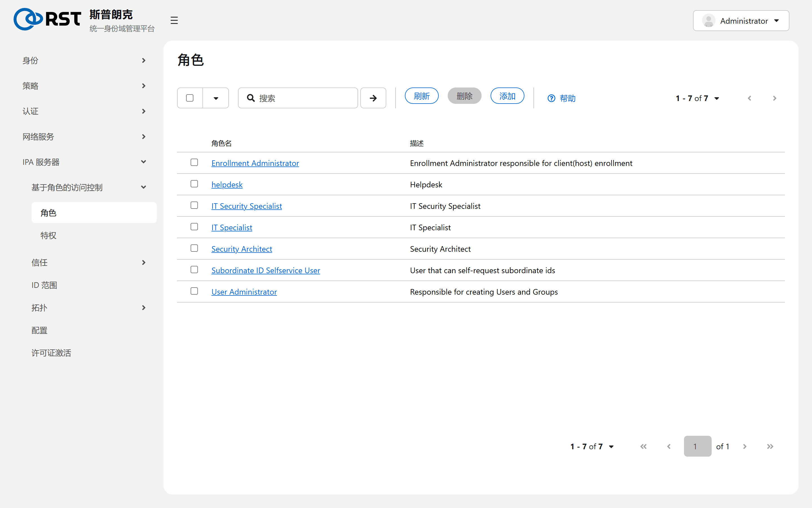Jump to last page at bottom

pos(770,446)
